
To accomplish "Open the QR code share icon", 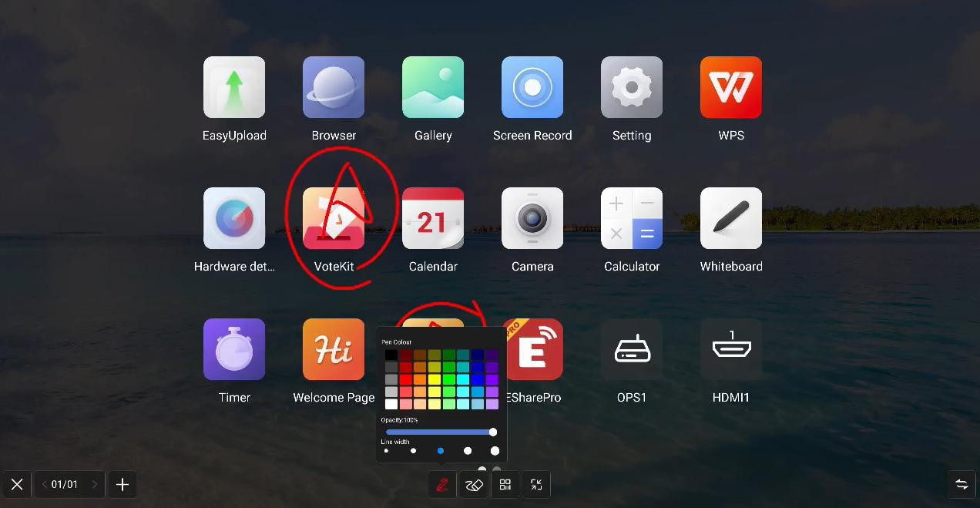I will 505,485.
